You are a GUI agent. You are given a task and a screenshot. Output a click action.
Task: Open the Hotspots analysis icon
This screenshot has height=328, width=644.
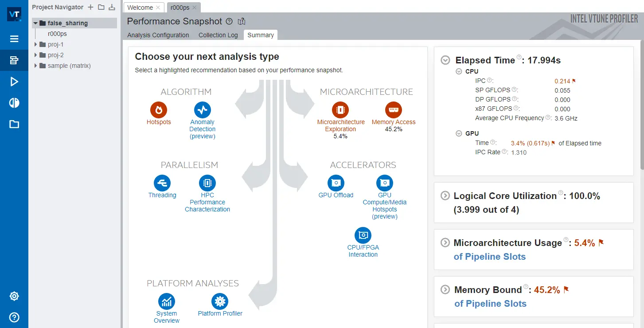tap(159, 109)
